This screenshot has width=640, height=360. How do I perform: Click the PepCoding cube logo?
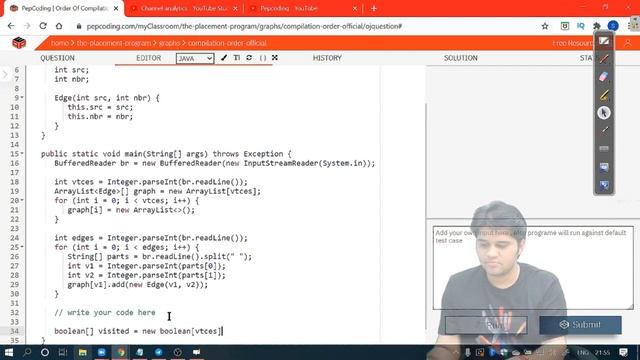(19, 43)
